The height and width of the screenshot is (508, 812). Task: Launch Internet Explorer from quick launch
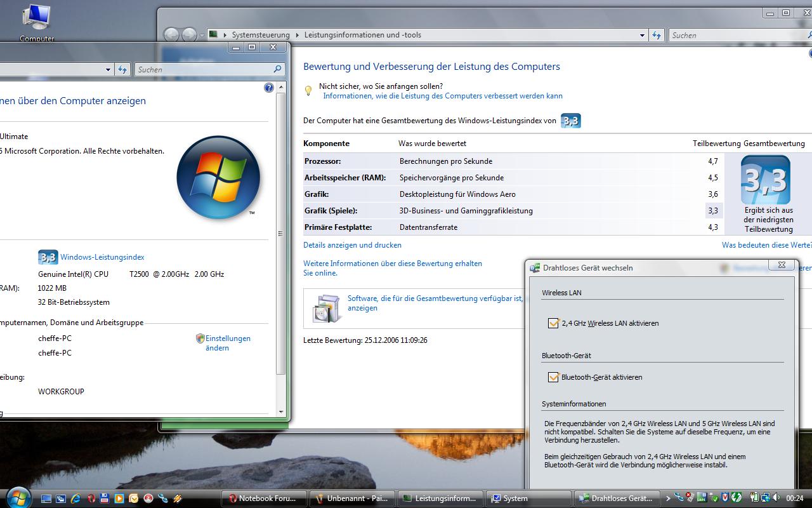pos(75,498)
